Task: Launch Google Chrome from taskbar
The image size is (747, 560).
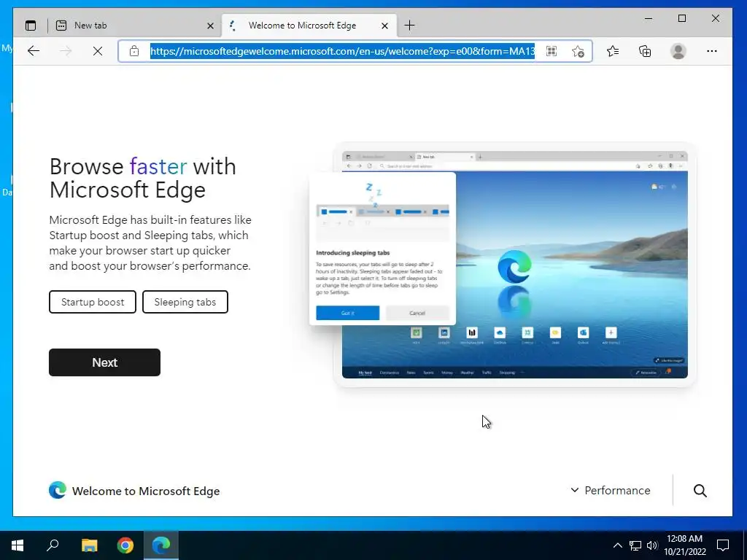Action: pyautogui.click(x=125, y=545)
